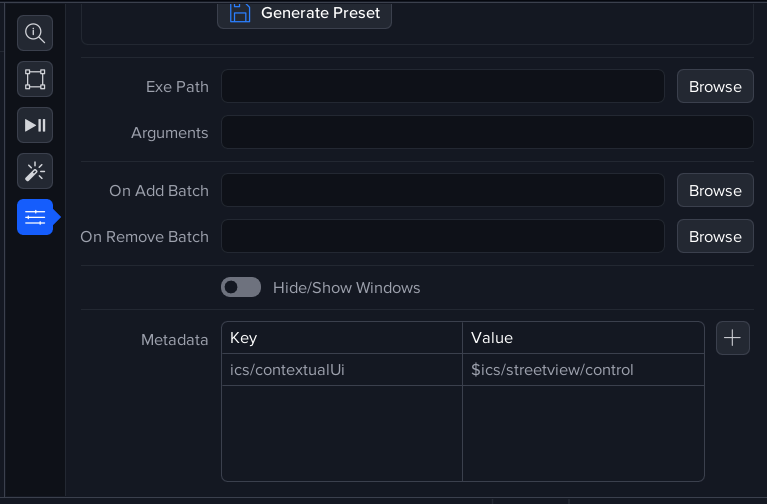Click the save icon on Generate Preset
The image size is (767, 504).
click(x=240, y=13)
